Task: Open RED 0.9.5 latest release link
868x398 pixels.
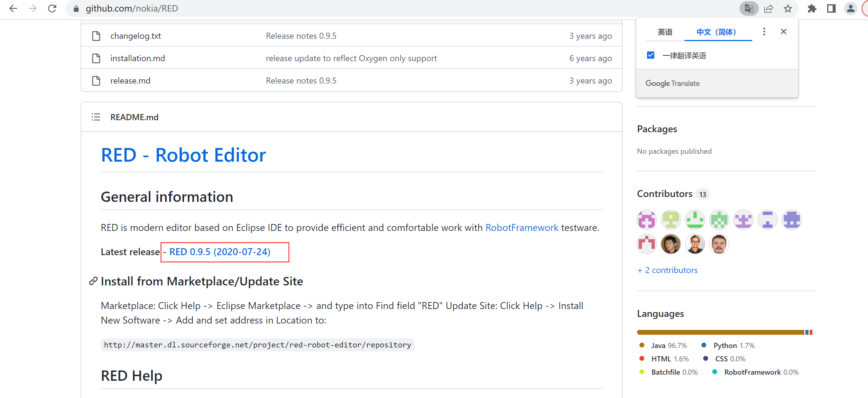Action: coord(220,252)
